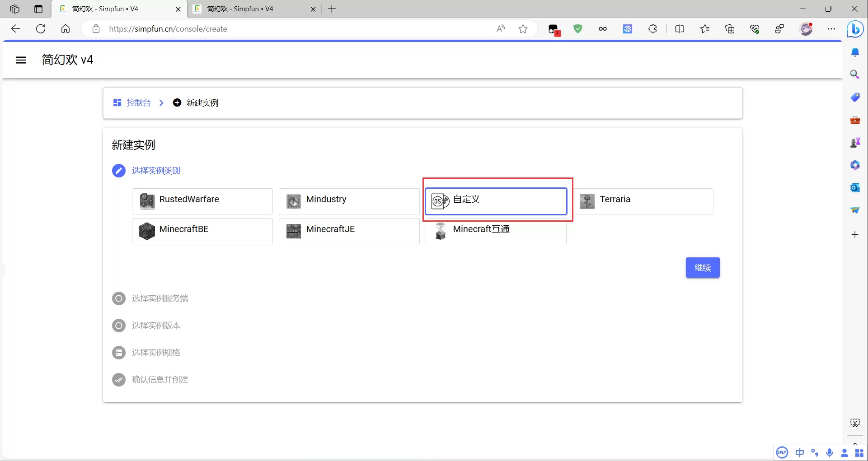Expand the 选择实例版本 step
868x461 pixels.
[x=156, y=326]
